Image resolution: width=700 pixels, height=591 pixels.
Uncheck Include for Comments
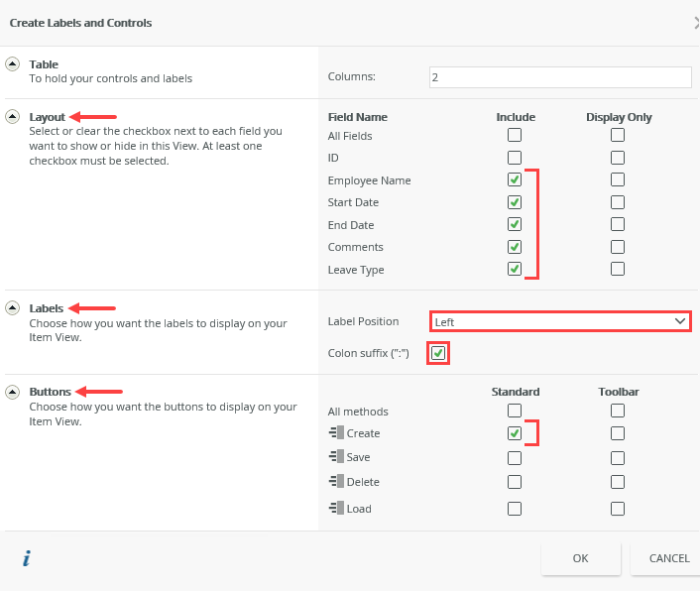coord(515,247)
